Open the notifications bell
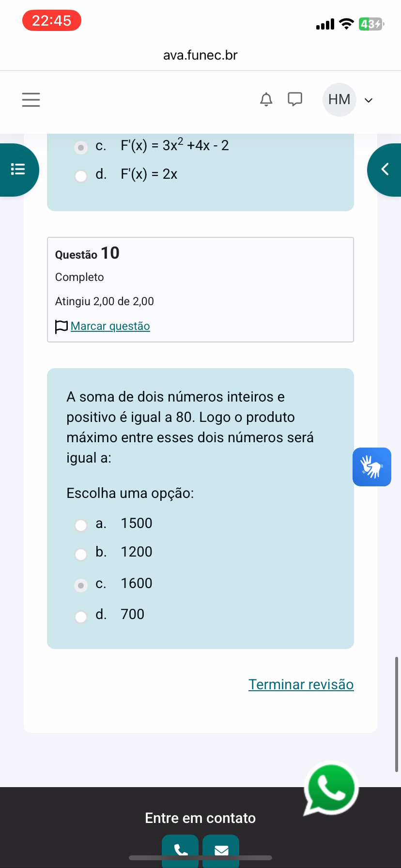This screenshot has height=868, width=401. point(266,99)
